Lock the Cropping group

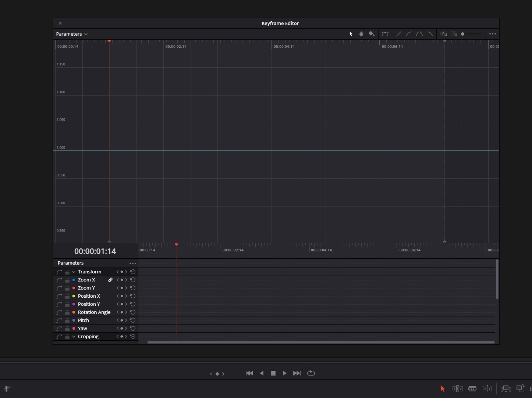67,337
